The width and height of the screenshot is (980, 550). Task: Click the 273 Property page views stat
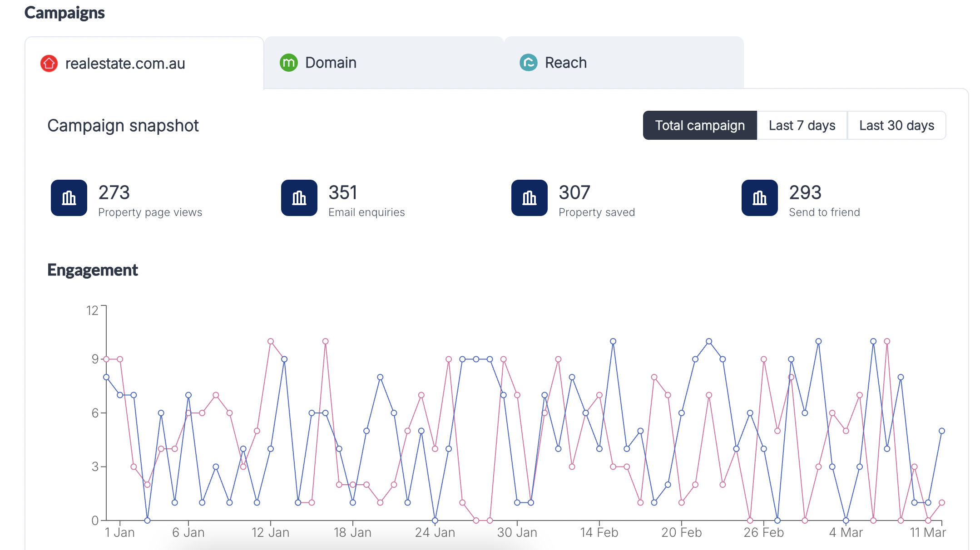point(150,200)
